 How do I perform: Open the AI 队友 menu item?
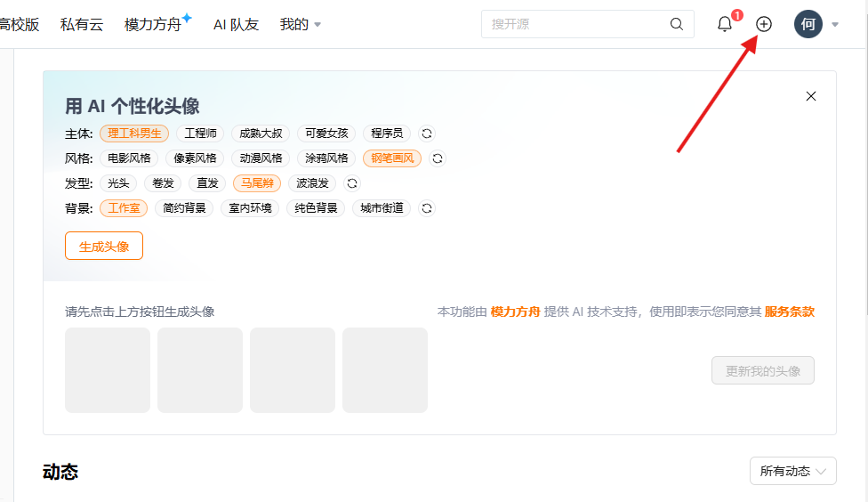pos(237,24)
